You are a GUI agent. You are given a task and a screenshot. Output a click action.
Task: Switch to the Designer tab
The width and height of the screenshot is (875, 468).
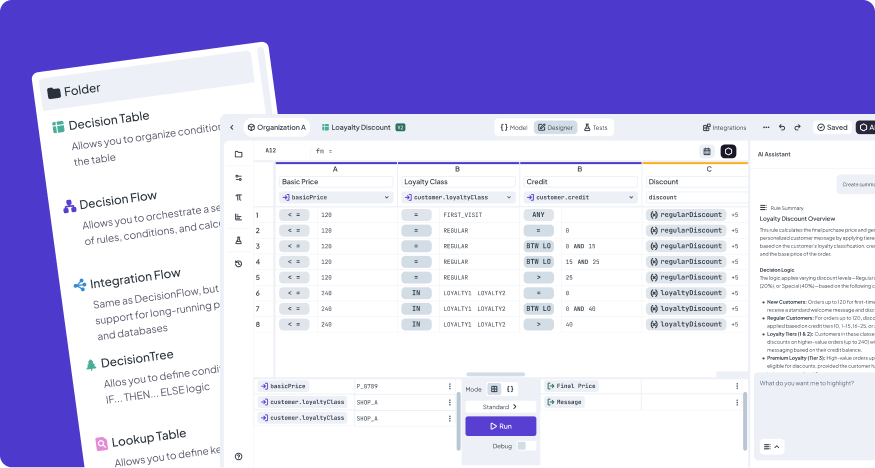555,128
